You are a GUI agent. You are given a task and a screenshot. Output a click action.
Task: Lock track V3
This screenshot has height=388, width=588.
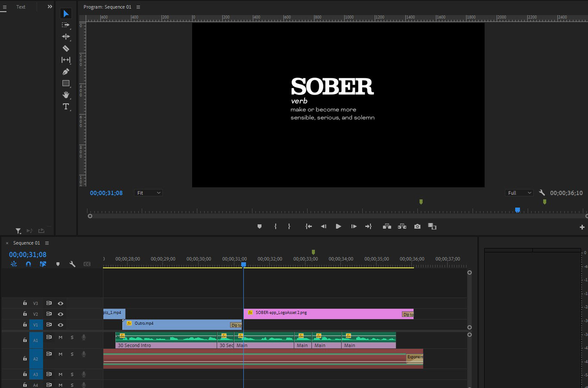[25, 303]
